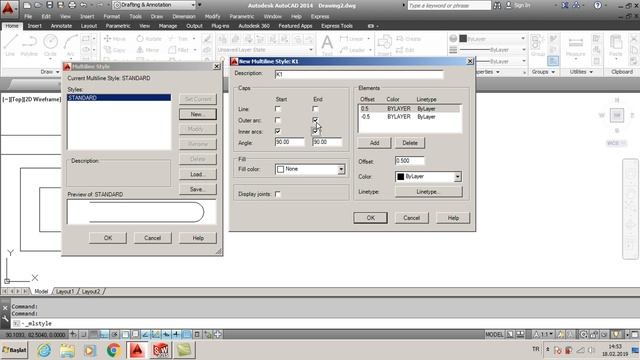Open the AutoCAD application menu logo

(8, 8)
